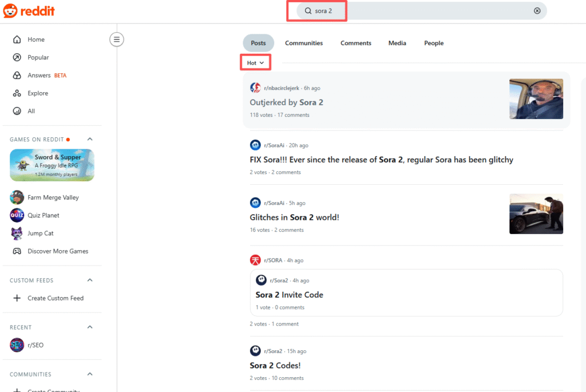Open the Jump Cat game

click(x=39, y=233)
